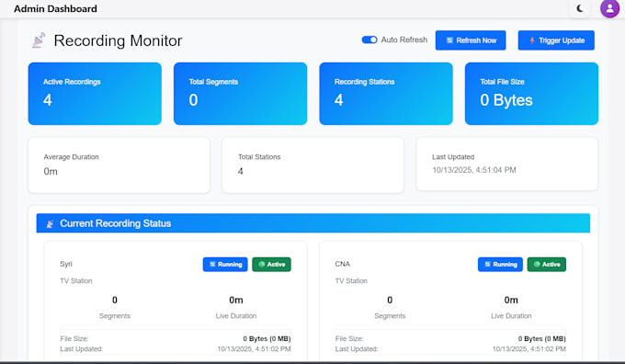Click the Syri file size 0 Bytes (0 MB)
The width and height of the screenshot is (625, 364).
267,339
